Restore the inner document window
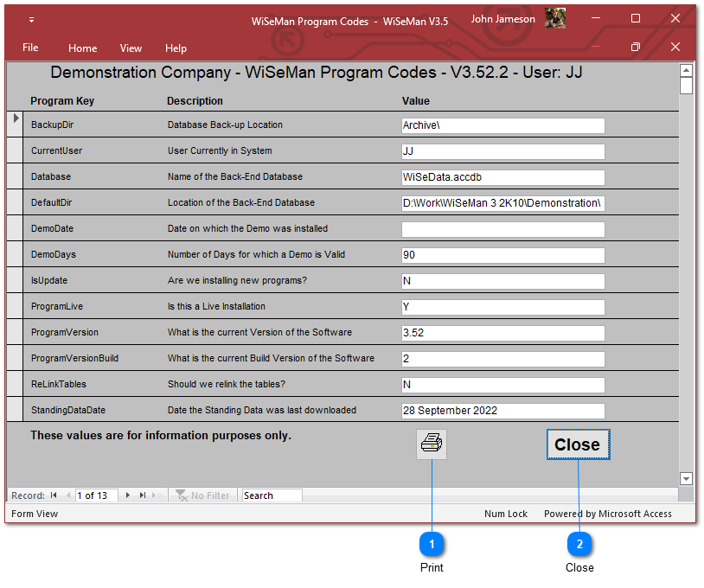 coord(635,47)
